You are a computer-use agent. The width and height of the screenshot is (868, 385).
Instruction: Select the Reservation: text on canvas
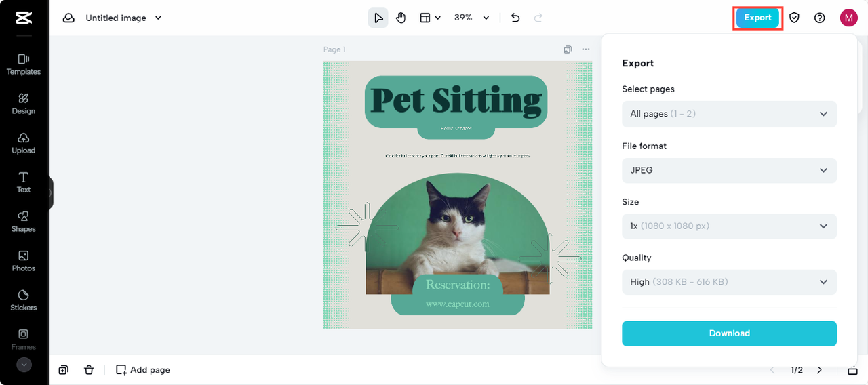(x=457, y=285)
